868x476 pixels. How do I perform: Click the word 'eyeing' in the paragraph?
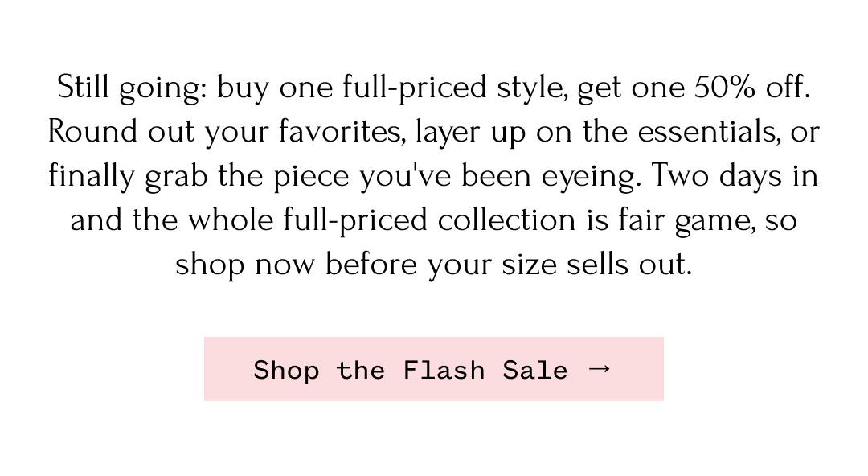click(x=588, y=178)
